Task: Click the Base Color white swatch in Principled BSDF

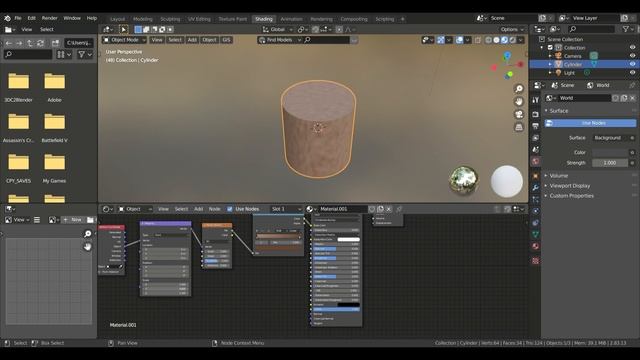Action: click(349, 240)
